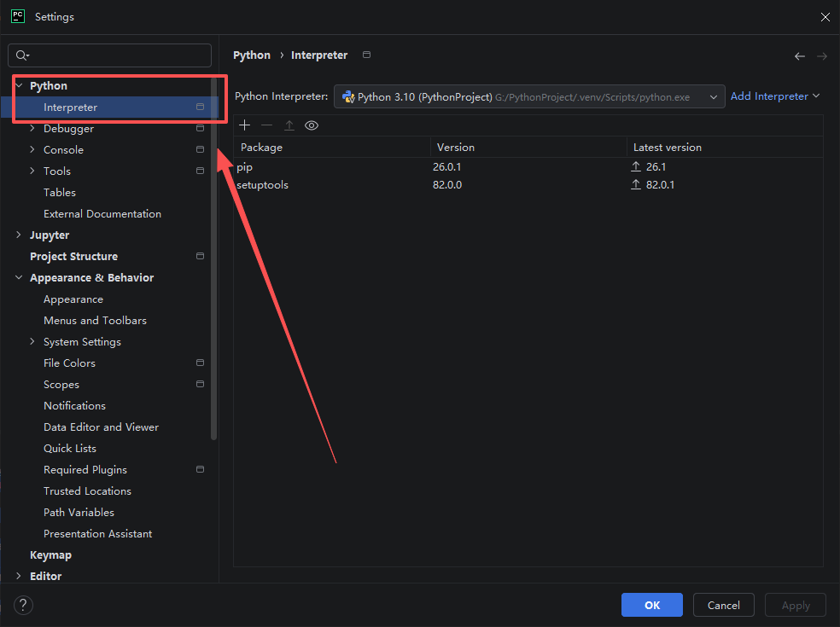Sort by the Package column header
840x627 pixels.
pos(332,148)
